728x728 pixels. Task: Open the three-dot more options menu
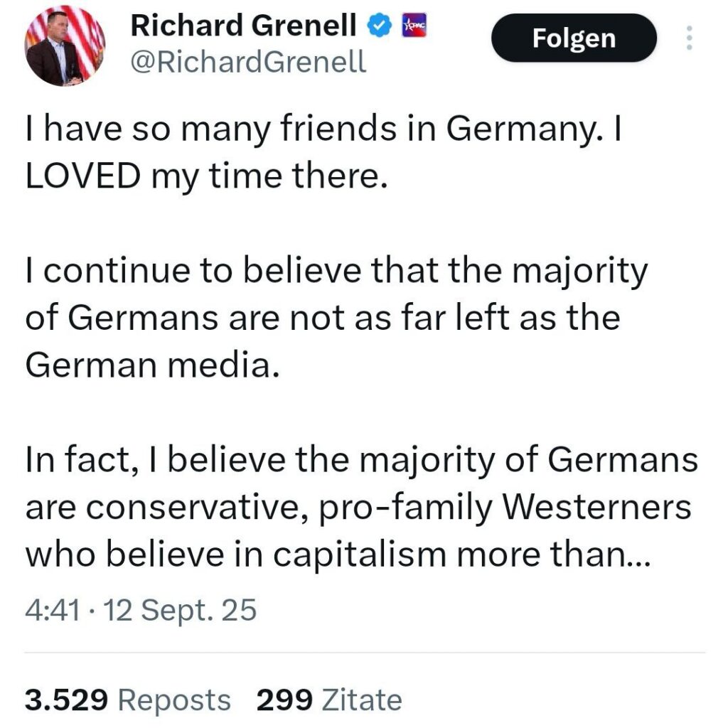(x=687, y=38)
